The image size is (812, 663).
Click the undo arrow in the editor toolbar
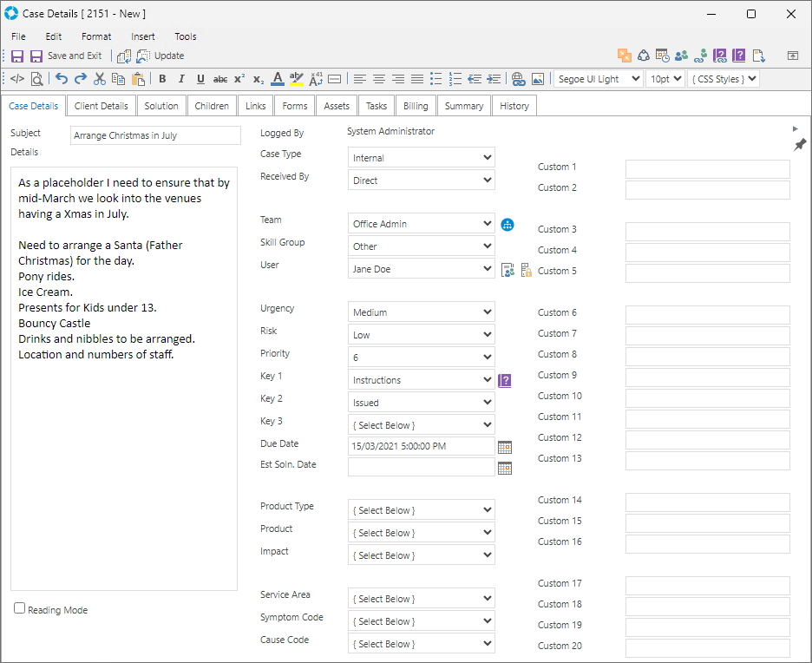62,79
